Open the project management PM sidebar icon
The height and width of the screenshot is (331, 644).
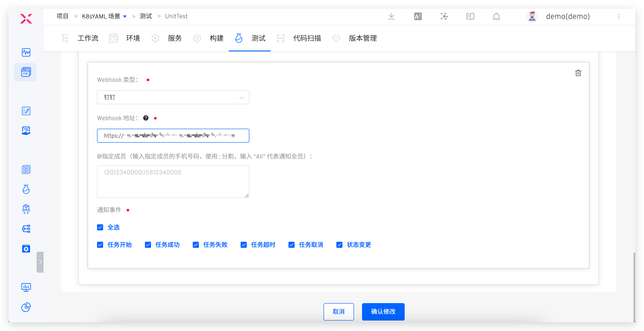click(x=25, y=72)
